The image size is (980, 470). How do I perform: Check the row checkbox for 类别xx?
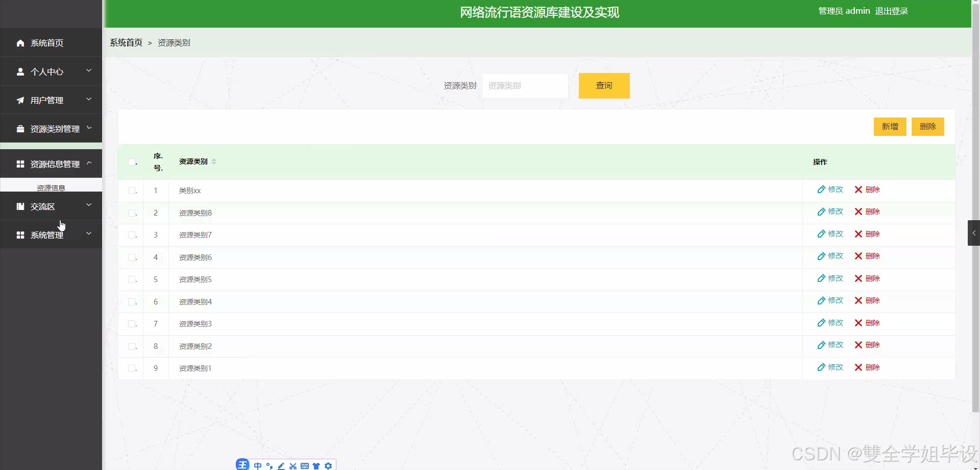click(x=131, y=191)
